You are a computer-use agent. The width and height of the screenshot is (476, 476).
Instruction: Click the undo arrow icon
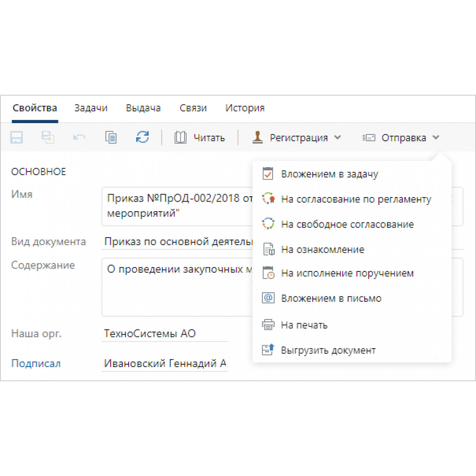(79, 137)
